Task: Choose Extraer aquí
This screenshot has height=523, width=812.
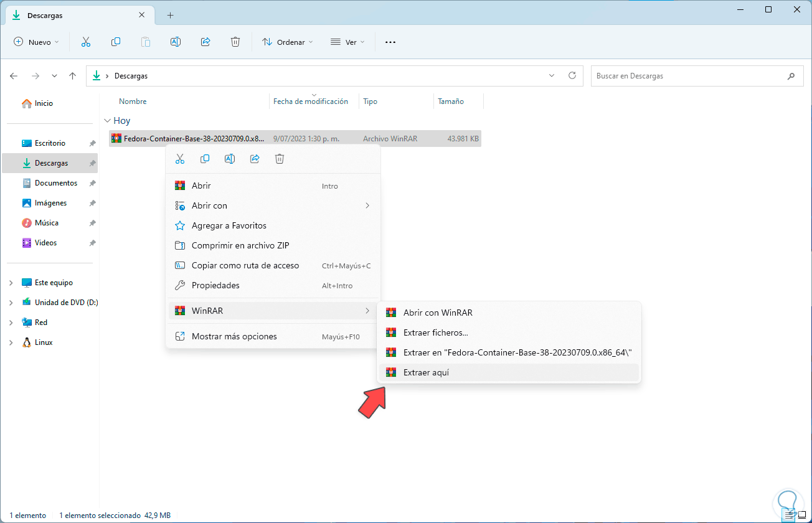Action: [x=509, y=372]
